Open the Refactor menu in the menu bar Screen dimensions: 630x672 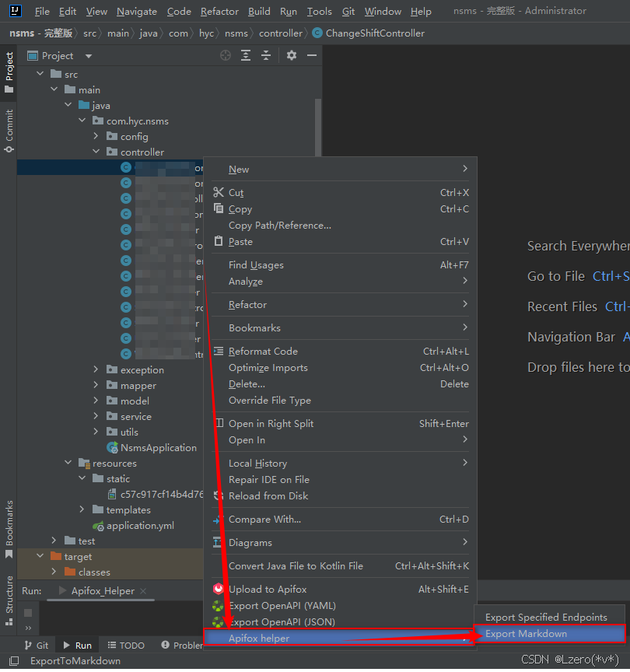pos(219,11)
